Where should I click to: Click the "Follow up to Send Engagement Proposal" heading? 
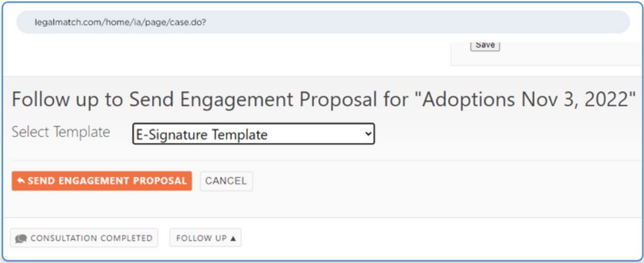click(x=194, y=100)
